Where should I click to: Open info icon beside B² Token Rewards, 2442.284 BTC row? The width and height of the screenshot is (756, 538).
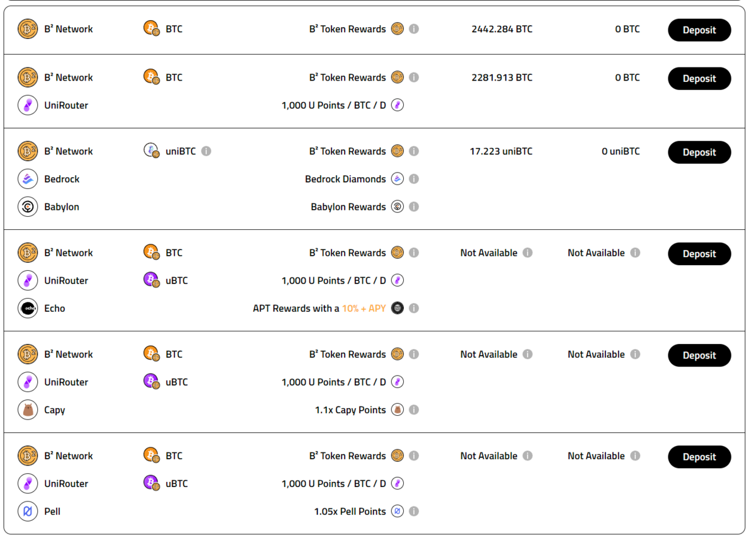click(414, 29)
